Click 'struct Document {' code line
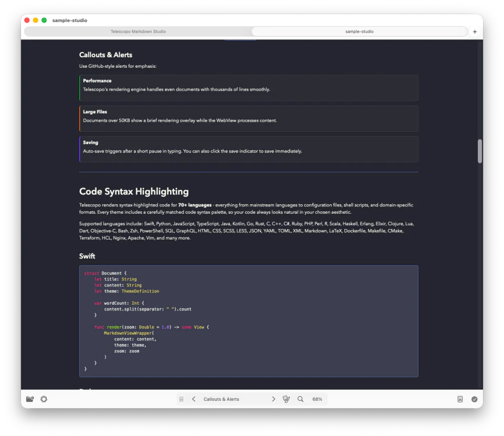Viewport: 504px width, 436px height. [x=106, y=273]
